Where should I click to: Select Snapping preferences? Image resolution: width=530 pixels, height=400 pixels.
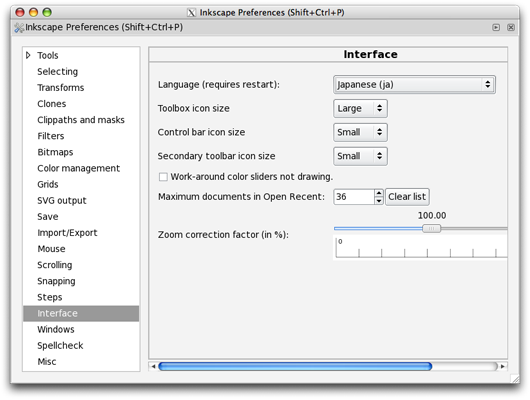(56, 281)
